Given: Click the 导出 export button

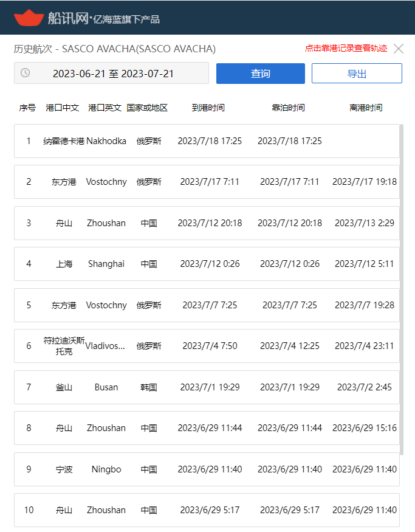Looking at the screenshot, I should pos(357,74).
